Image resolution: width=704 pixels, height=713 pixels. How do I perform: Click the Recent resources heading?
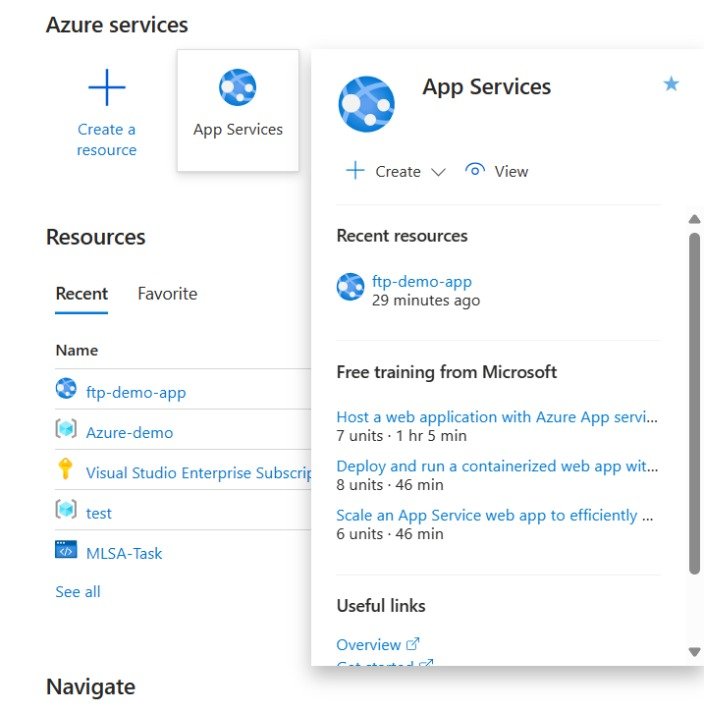[x=402, y=236]
